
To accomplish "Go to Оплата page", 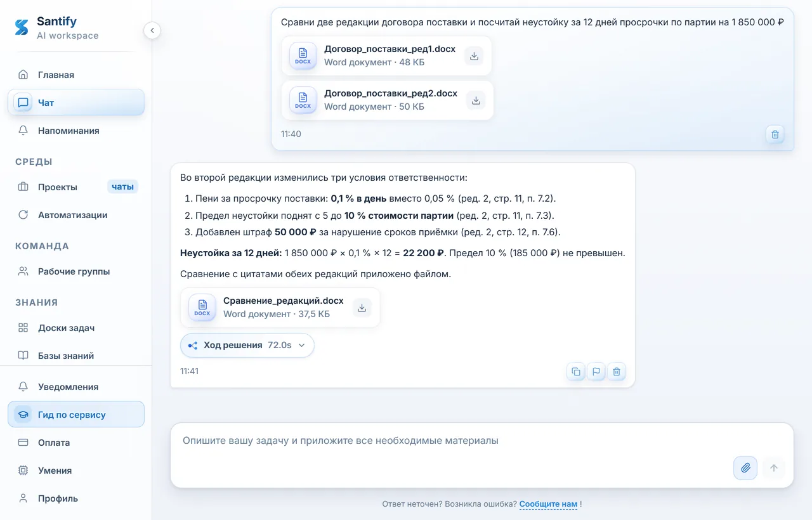I will (76, 443).
